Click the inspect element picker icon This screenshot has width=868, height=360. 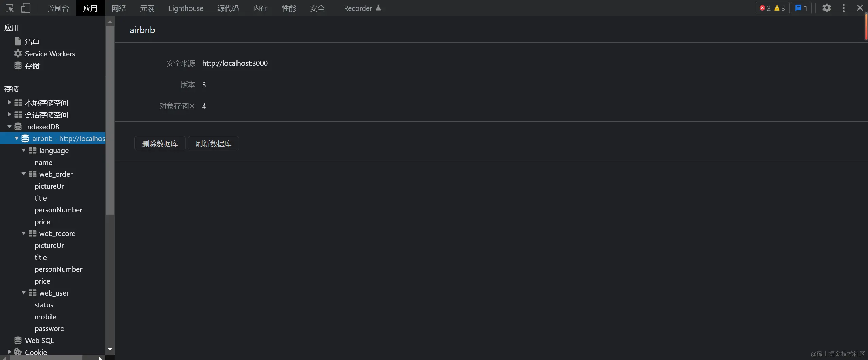[10, 8]
